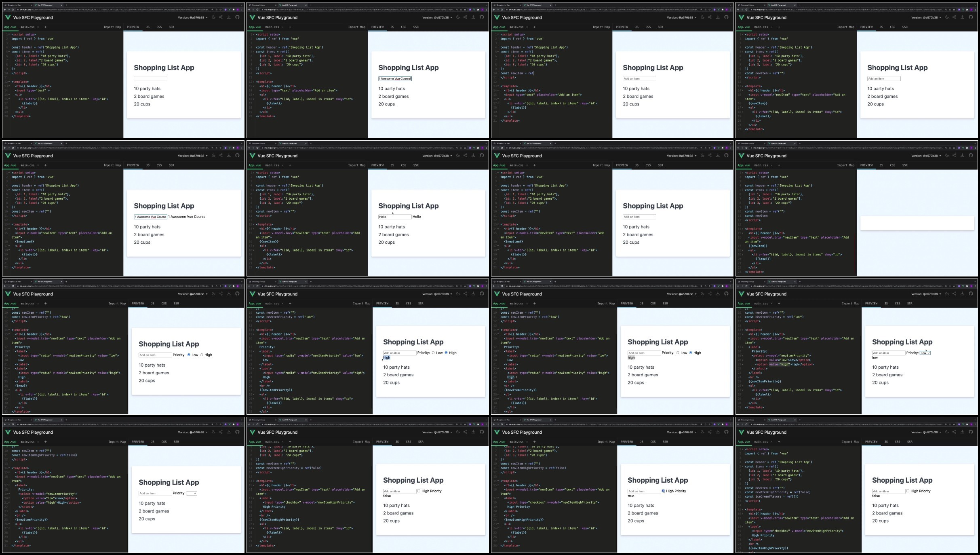Switch to JS tab in frame with Hello input
Image resolution: width=980 pixels, height=555 pixels.
[392, 165]
